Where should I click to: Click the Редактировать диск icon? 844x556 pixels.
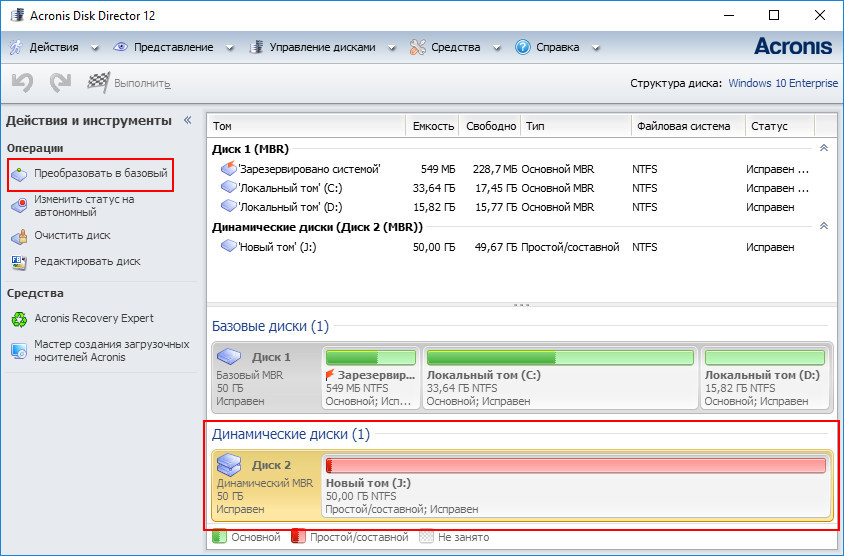19,262
